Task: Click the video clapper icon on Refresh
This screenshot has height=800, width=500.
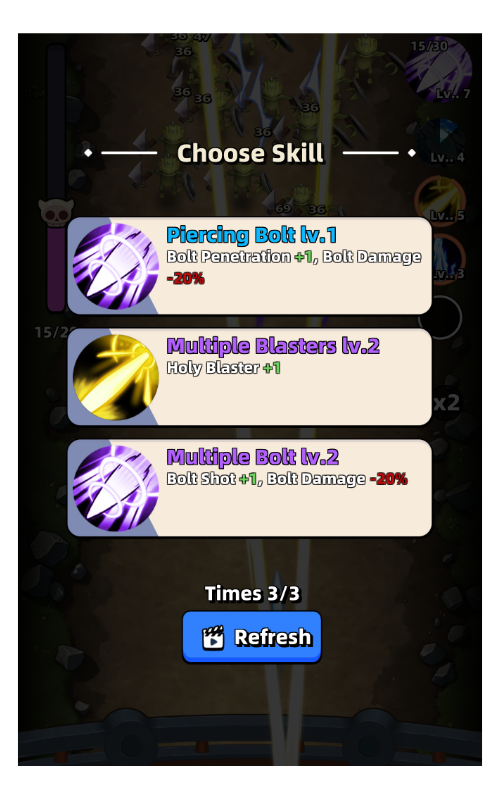Action: click(x=213, y=638)
